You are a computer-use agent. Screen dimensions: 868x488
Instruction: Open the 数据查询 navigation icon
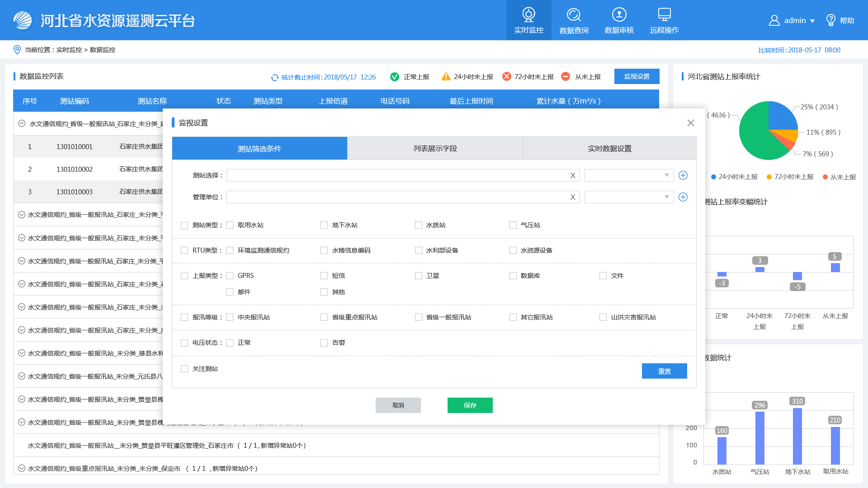(574, 14)
